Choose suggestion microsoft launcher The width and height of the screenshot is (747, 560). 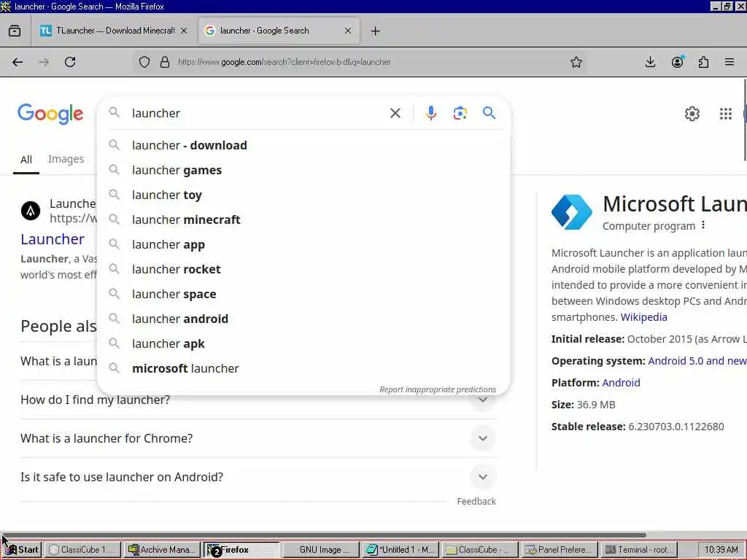[303, 368]
